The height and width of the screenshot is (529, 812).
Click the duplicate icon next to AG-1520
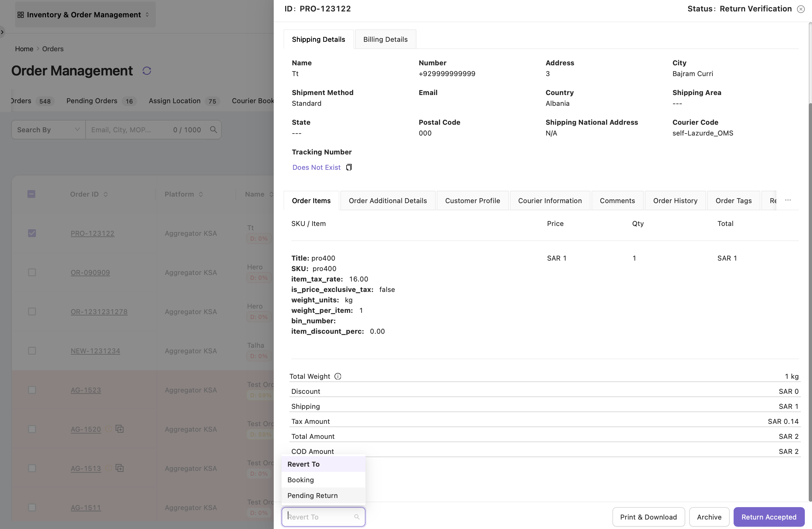tap(120, 429)
